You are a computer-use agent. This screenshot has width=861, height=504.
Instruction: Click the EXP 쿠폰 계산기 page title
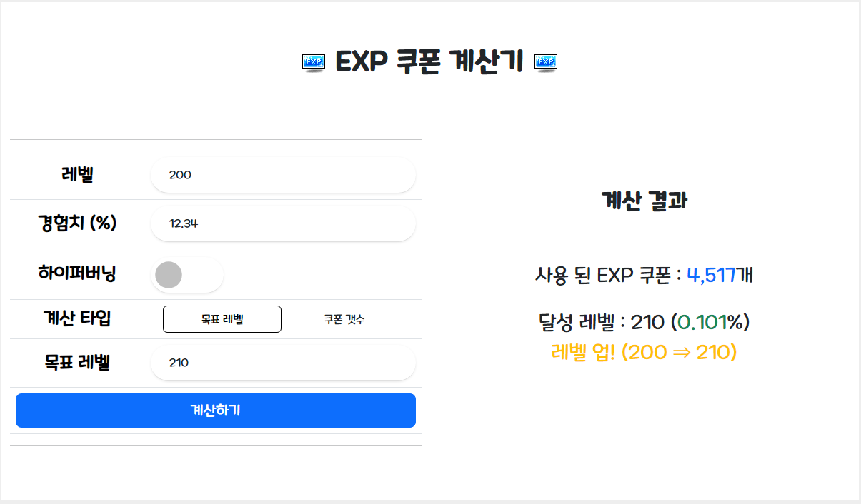pos(429,63)
